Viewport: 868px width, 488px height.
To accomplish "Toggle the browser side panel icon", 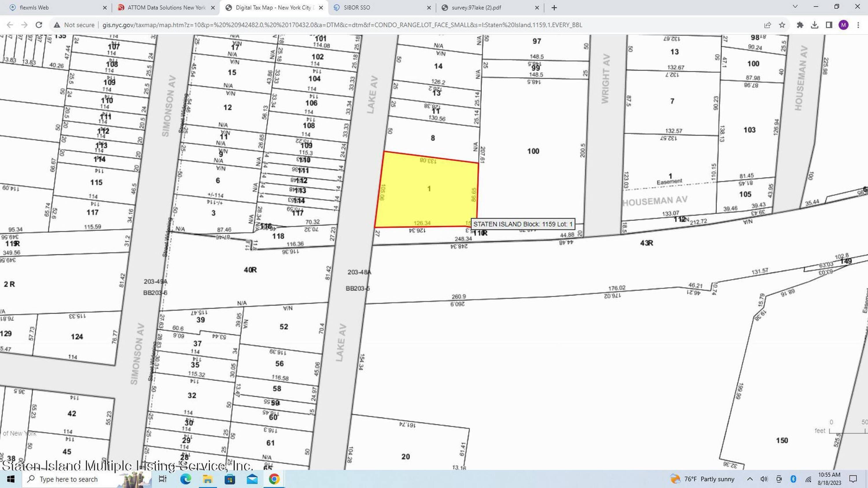I will 829,25.
